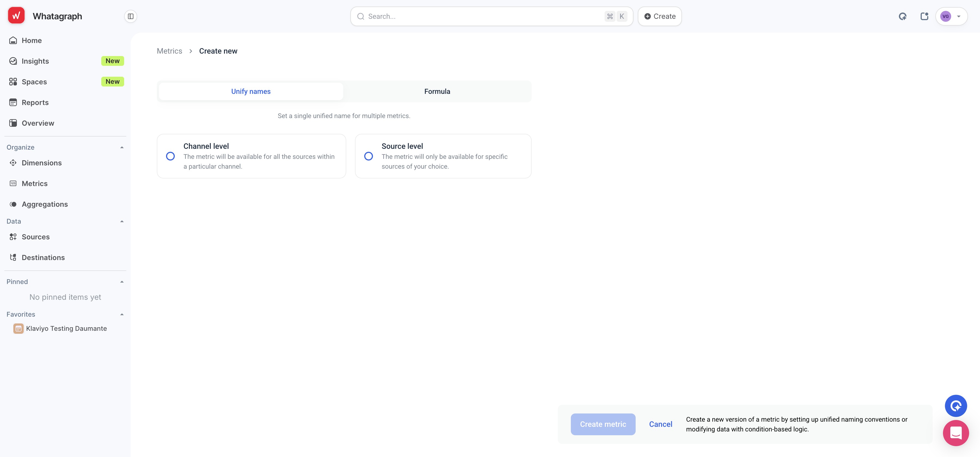Open Destinations in the sidebar
Screen dimensions: 980x457
pos(65,257)
